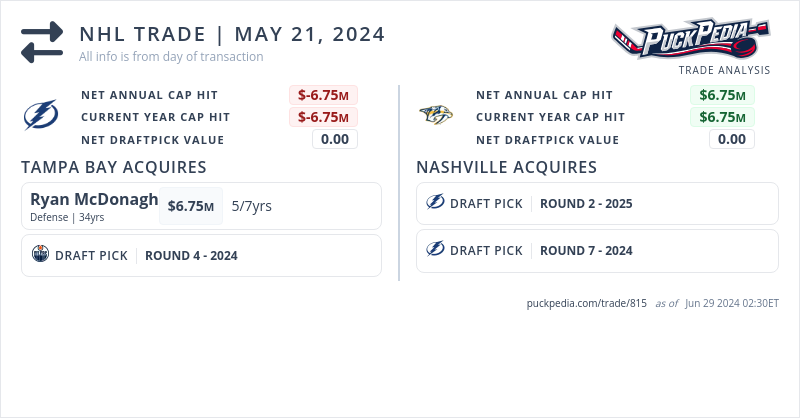The height and width of the screenshot is (418, 800).
Task: Click the Round 2 - 2025 draft pick text
Action: tap(586, 203)
